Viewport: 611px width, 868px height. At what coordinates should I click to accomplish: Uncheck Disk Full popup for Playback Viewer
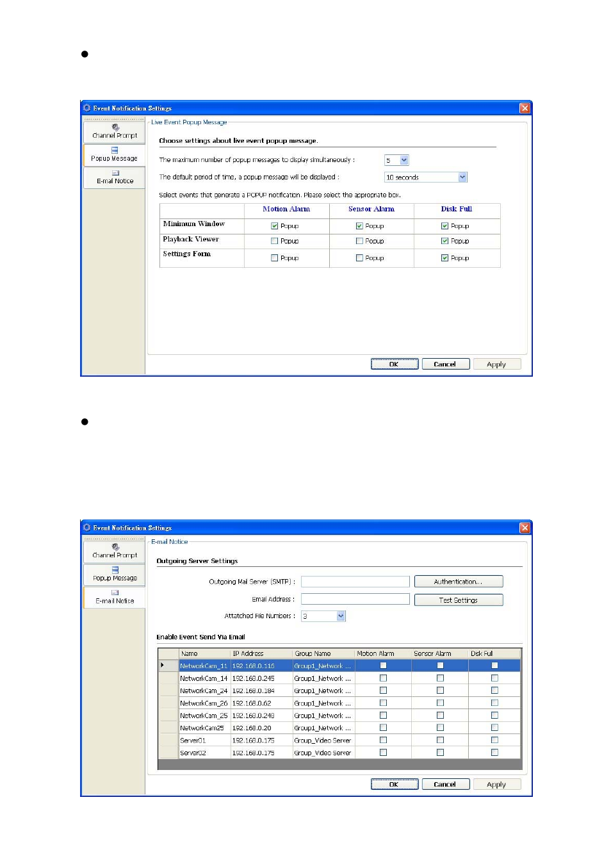(444, 241)
